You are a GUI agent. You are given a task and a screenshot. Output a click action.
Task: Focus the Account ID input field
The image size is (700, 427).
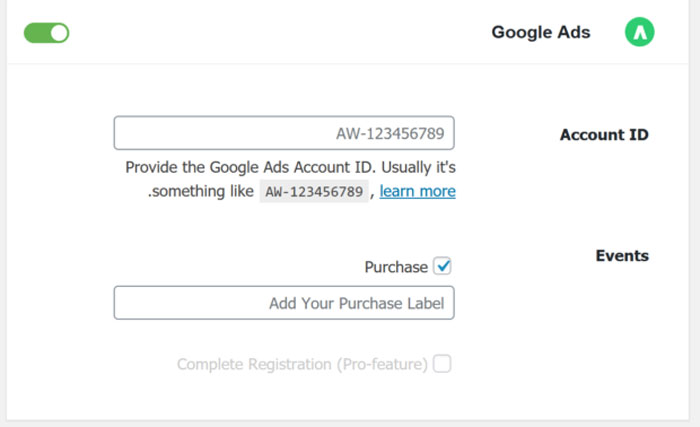point(284,133)
